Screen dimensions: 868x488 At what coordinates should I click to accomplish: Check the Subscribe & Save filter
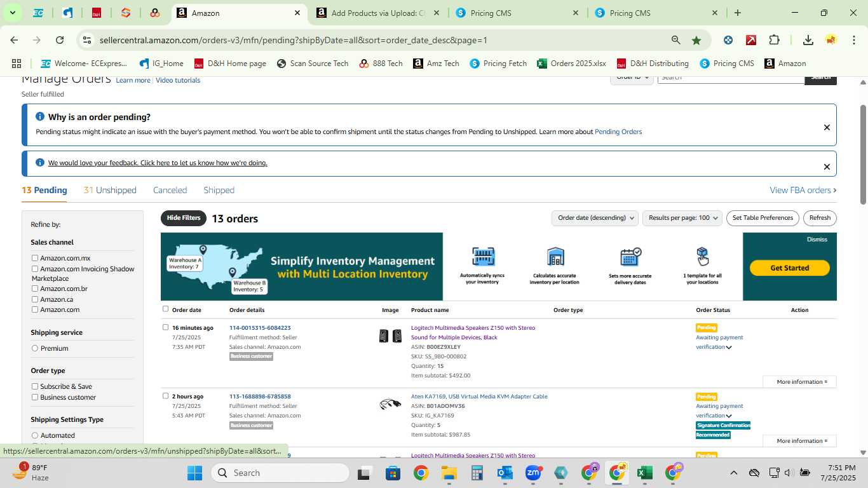pos(35,386)
